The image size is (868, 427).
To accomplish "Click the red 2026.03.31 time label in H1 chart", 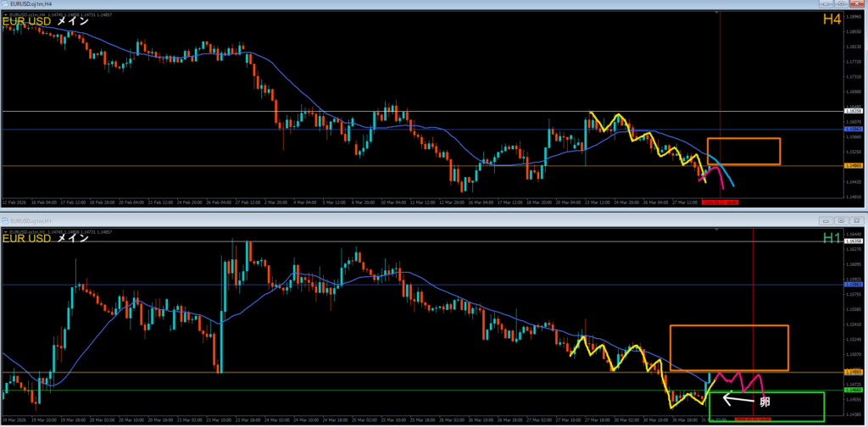I will [x=753, y=419].
